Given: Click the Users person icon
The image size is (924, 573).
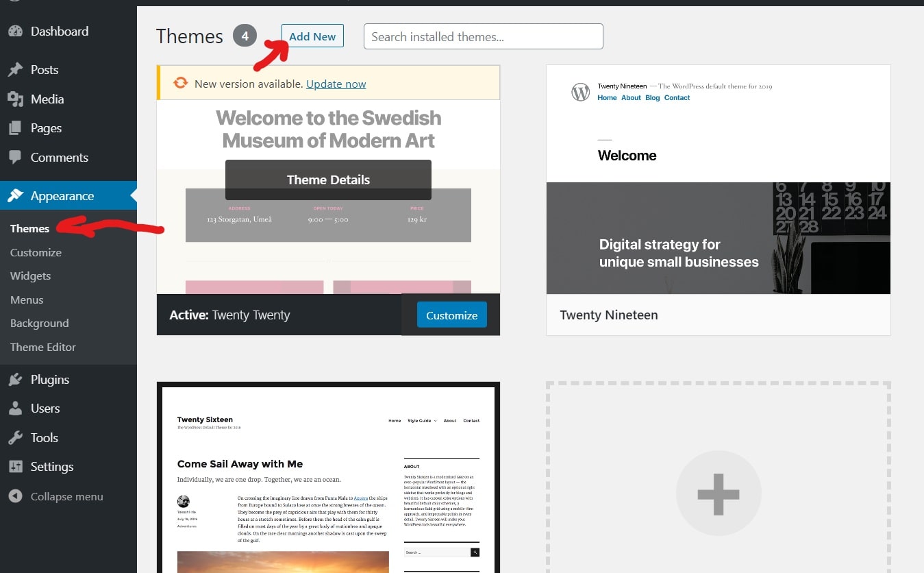Looking at the screenshot, I should (x=15, y=408).
